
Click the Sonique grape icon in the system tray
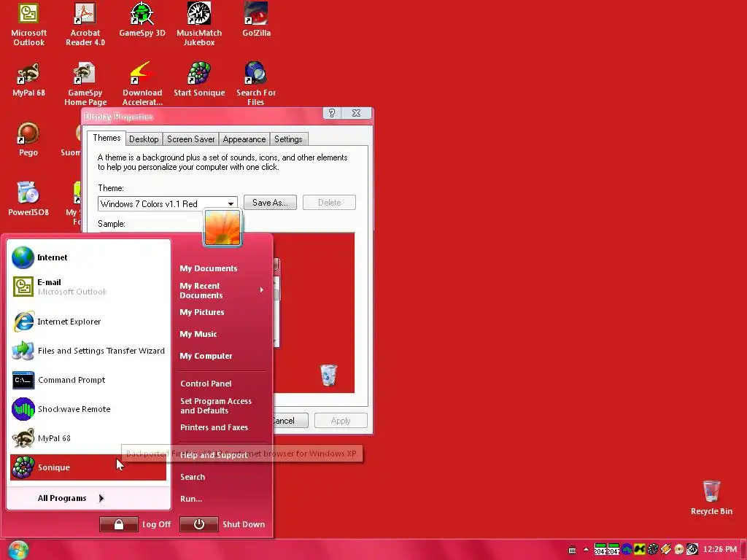[653, 550]
